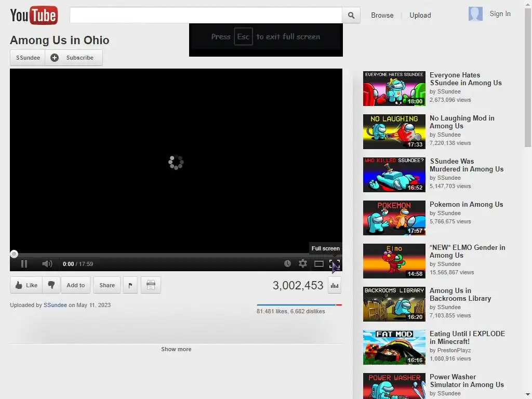Show video statistics bar chart
The width and height of the screenshot is (532, 399).
pyautogui.click(x=335, y=285)
